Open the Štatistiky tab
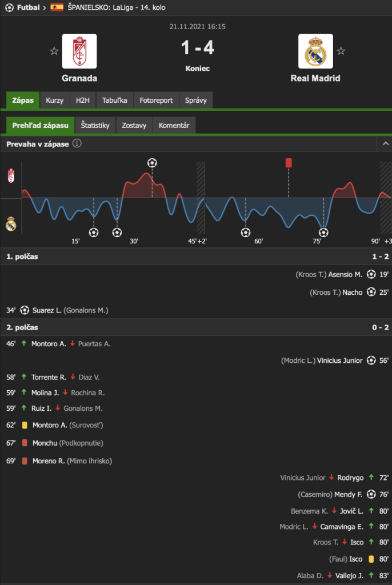Image resolution: width=392 pixels, height=585 pixels. click(95, 125)
